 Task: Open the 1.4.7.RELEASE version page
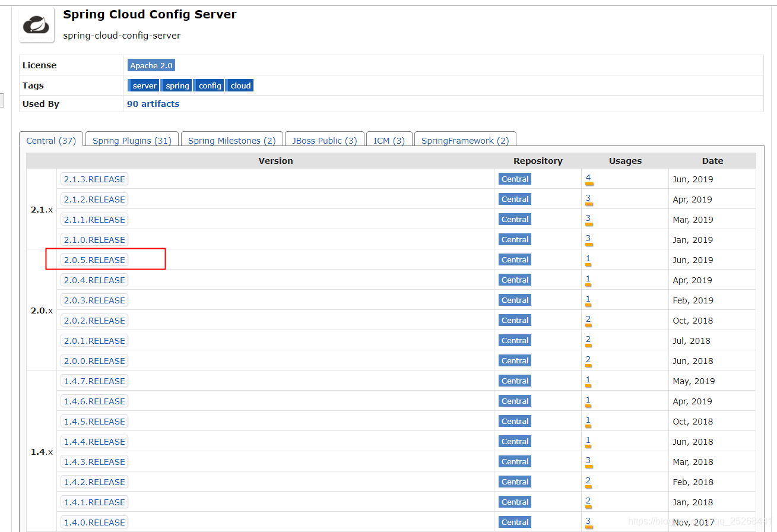pyautogui.click(x=94, y=381)
